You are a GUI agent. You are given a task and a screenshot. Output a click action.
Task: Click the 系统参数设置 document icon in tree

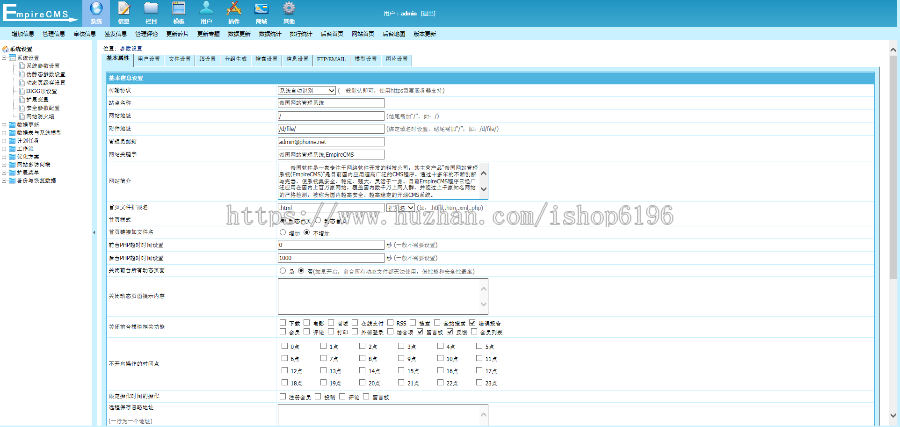(x=22, y=66)
